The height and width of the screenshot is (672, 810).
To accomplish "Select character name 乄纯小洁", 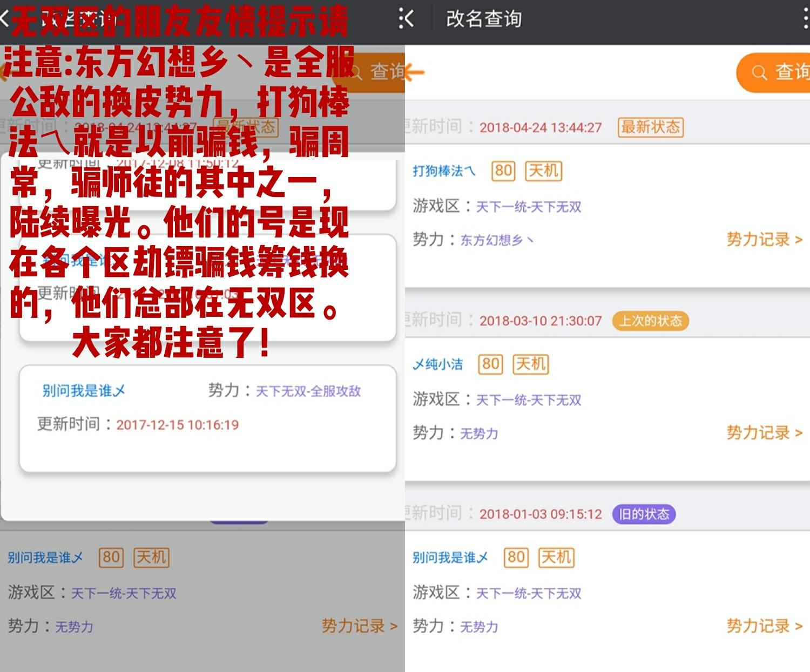I will tap(438, 364).
